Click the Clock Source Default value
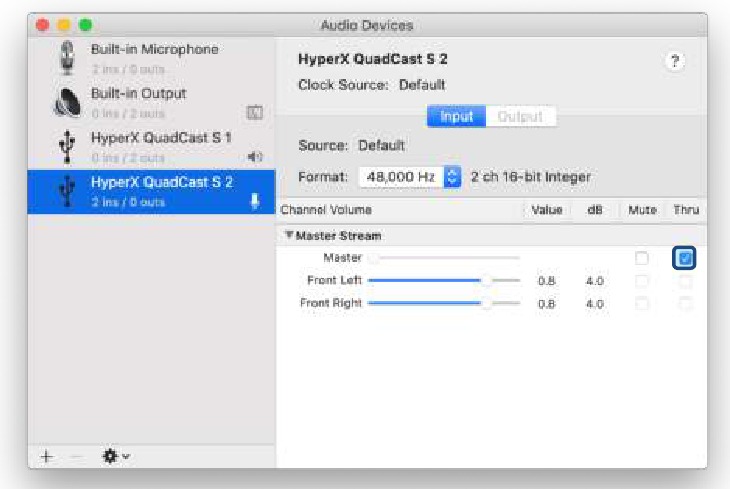Viewport: 730px width, 489px height. tap(422, 85)
